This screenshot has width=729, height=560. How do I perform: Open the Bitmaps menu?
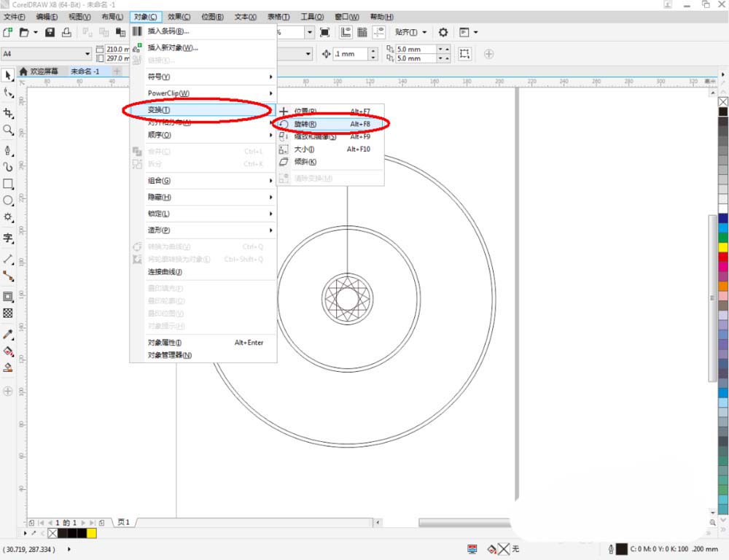[x=212, y=17]
